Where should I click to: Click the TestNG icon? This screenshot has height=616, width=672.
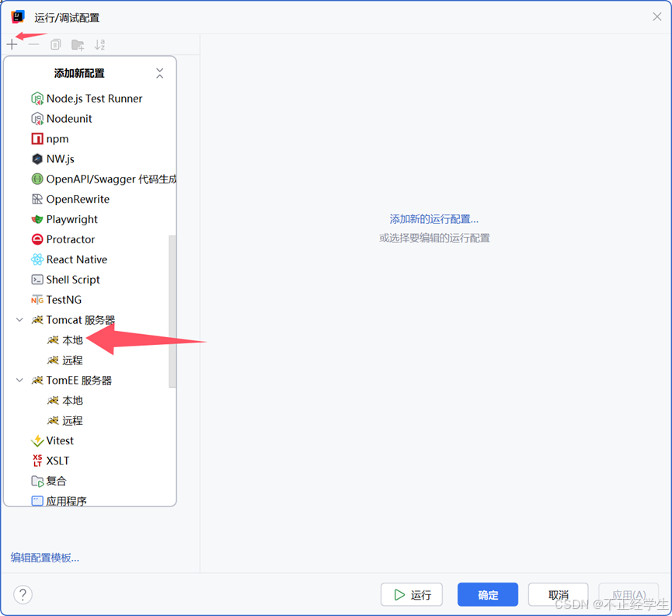[37, 300]
